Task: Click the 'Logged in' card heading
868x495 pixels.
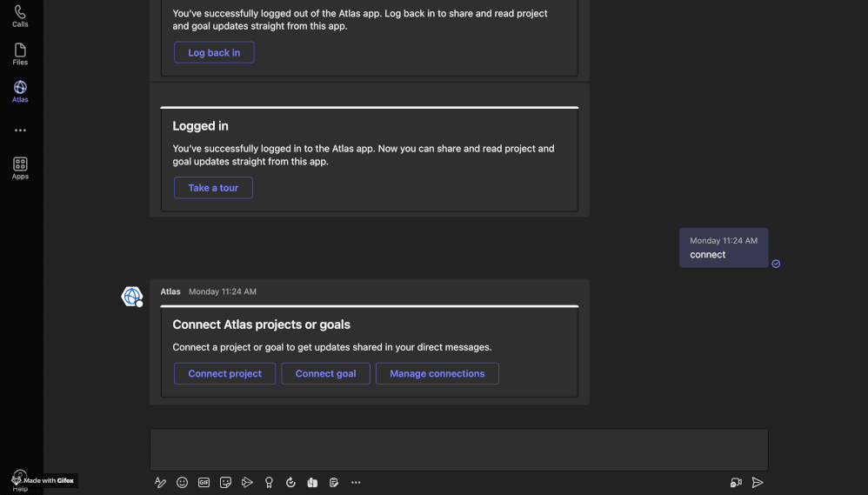Action: pyautogui.click(x=200, y=126)
